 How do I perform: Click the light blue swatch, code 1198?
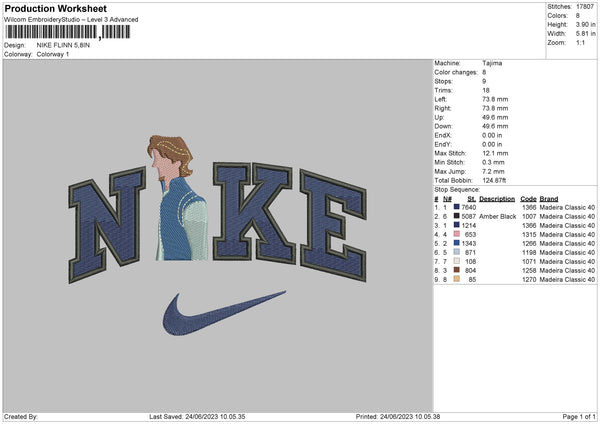coord(457,252)
